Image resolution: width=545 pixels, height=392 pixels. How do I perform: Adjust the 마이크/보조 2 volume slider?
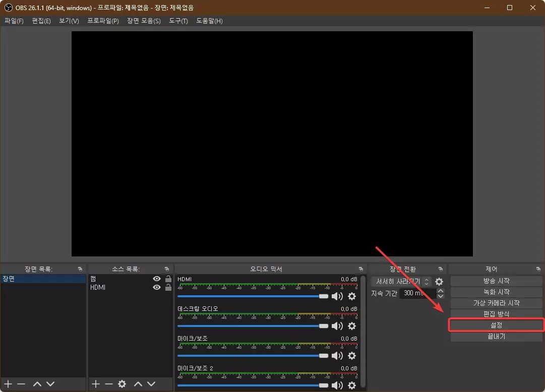pos(253,385)
